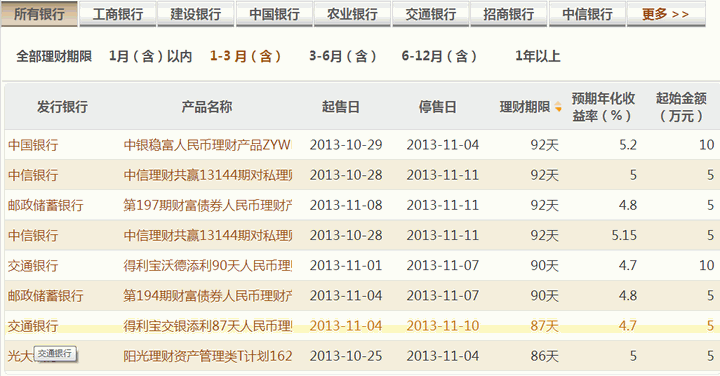Select start date 2013-10-25
This screenshot has height=376, width=720.
pos(346,356)
